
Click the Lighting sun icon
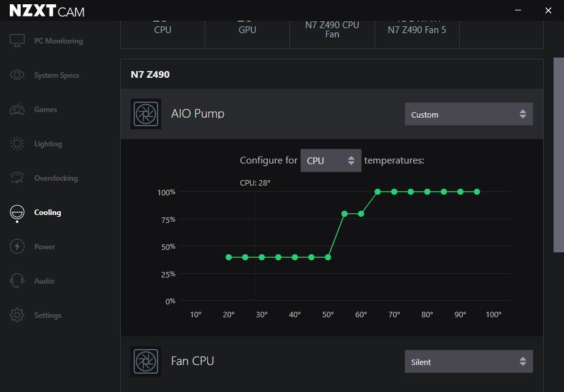[x=17, y=144]
